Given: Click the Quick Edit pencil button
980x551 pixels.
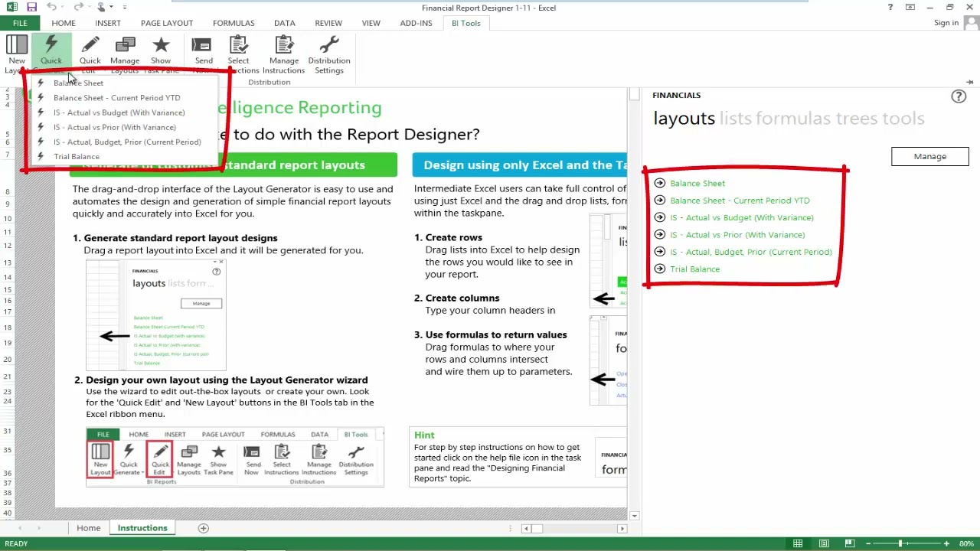Looking at the screenshot, I should point(90,54).
